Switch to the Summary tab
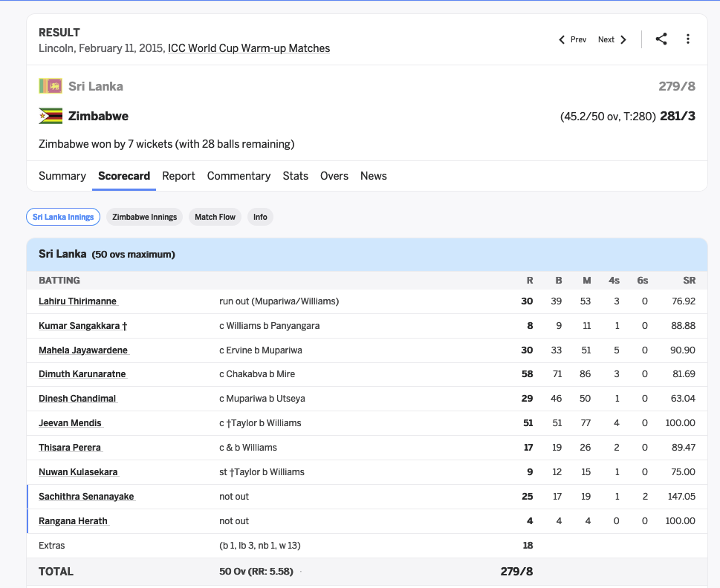 pos(62,176)
